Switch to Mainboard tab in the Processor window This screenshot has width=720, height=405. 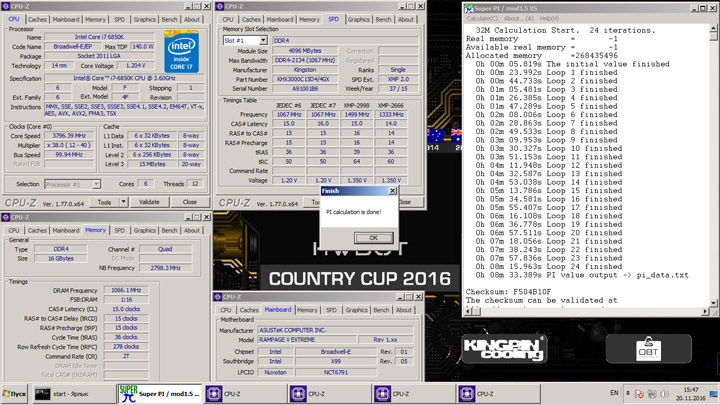(x=66, y=19)
